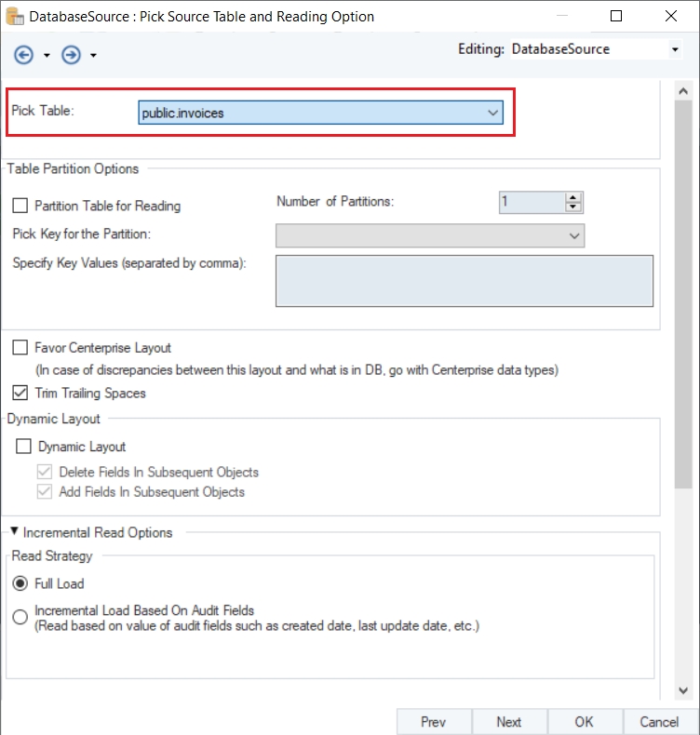Click the Next button

click(x=508, y=722)
